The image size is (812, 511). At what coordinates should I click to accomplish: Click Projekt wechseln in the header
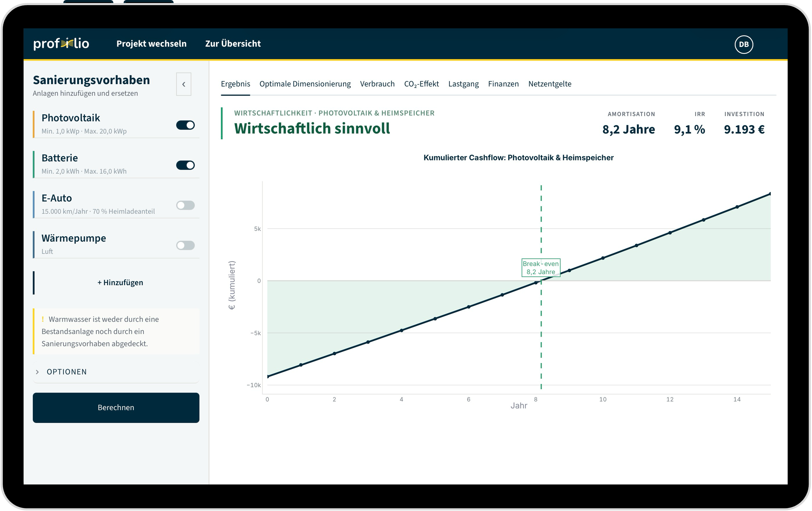click(152, 43)
